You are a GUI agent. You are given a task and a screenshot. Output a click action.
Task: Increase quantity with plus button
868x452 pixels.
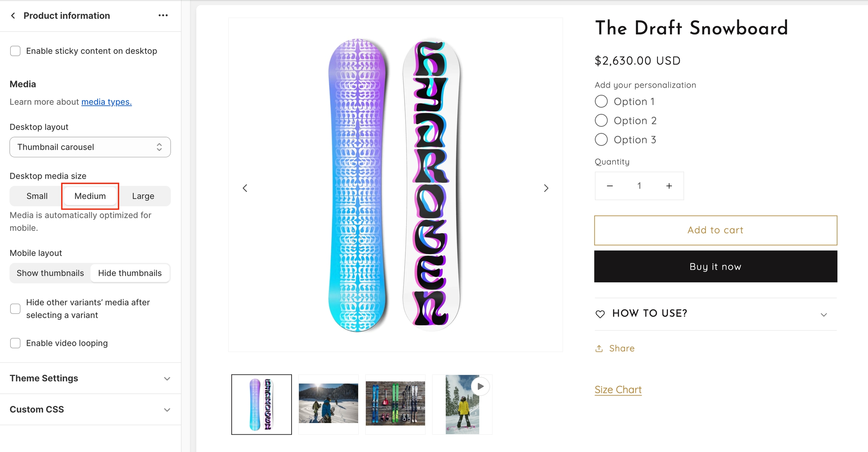(669, 186)
